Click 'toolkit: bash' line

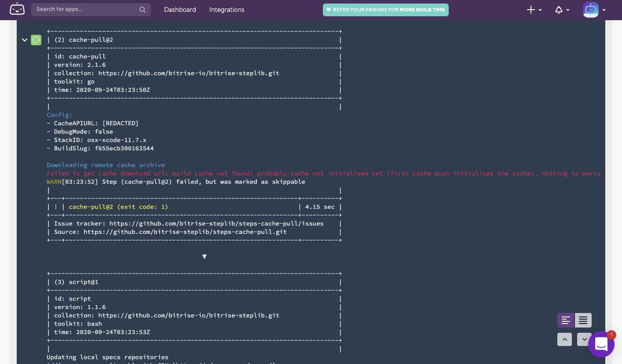78,324
